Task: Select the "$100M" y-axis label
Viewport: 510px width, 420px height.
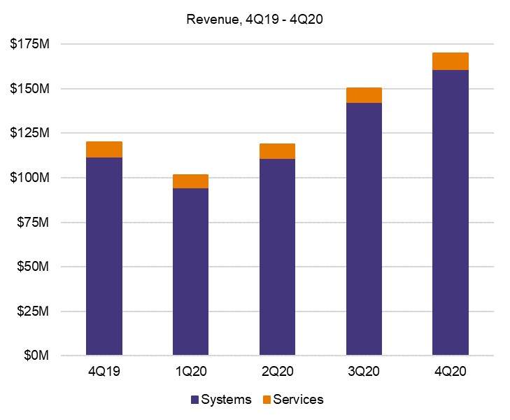Action: point(29,178)
